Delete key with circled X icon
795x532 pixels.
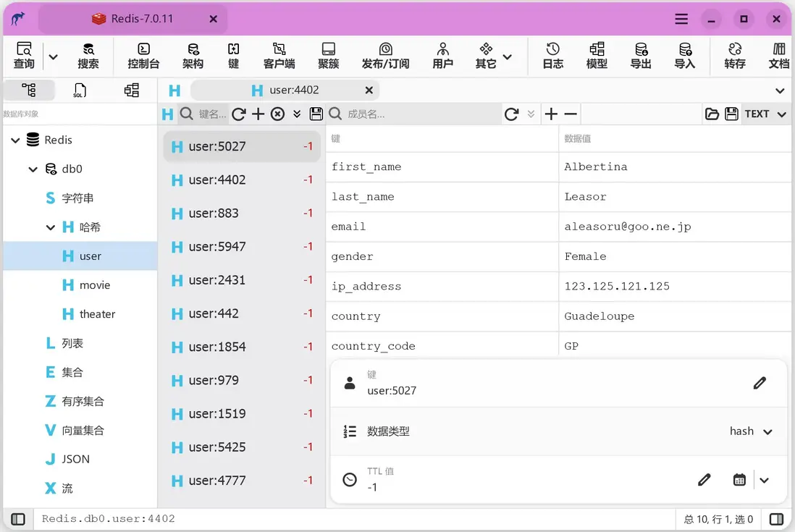[x=277, y=114]
